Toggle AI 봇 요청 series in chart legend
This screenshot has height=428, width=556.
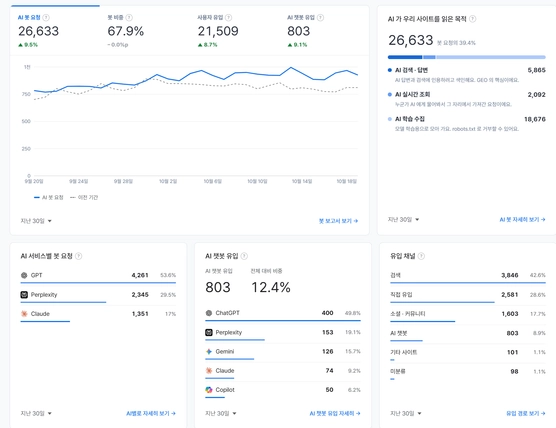(49, 198)
